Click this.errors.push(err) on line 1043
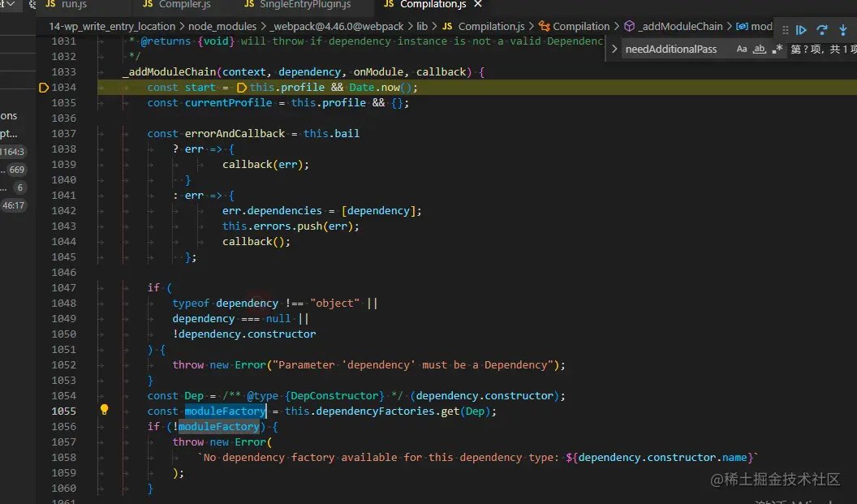This screenshot has width=857, height=504. point(287,226)
